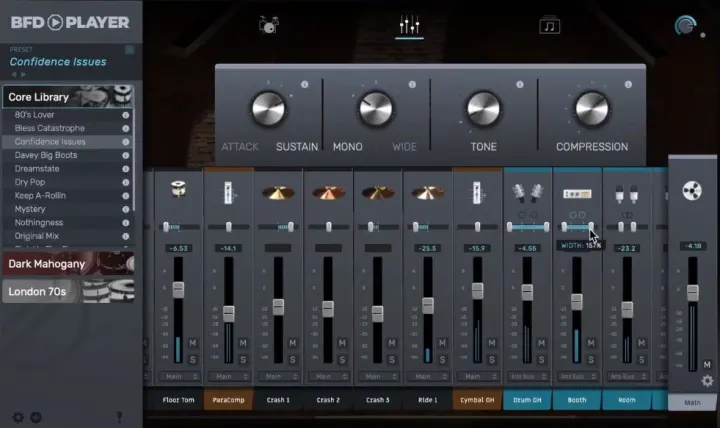The height and width of the screenshot is (428, 720).
Task: Open Booth Amb Buss routing dropdown
Action: (577, 377)
